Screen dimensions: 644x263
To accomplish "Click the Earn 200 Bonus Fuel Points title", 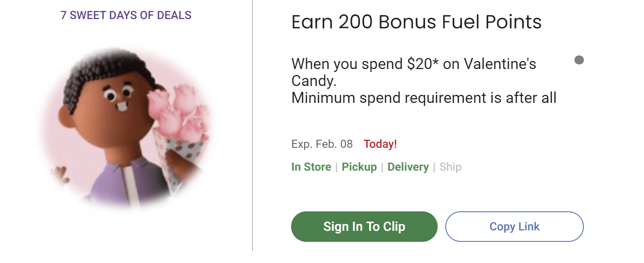I will click(416, 22).
